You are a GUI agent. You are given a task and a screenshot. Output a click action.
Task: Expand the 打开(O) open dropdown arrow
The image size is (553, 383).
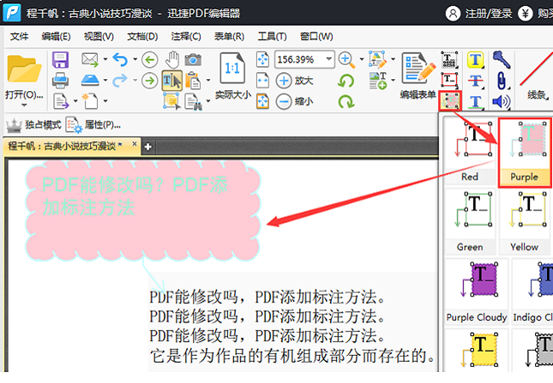click(24, 105)
